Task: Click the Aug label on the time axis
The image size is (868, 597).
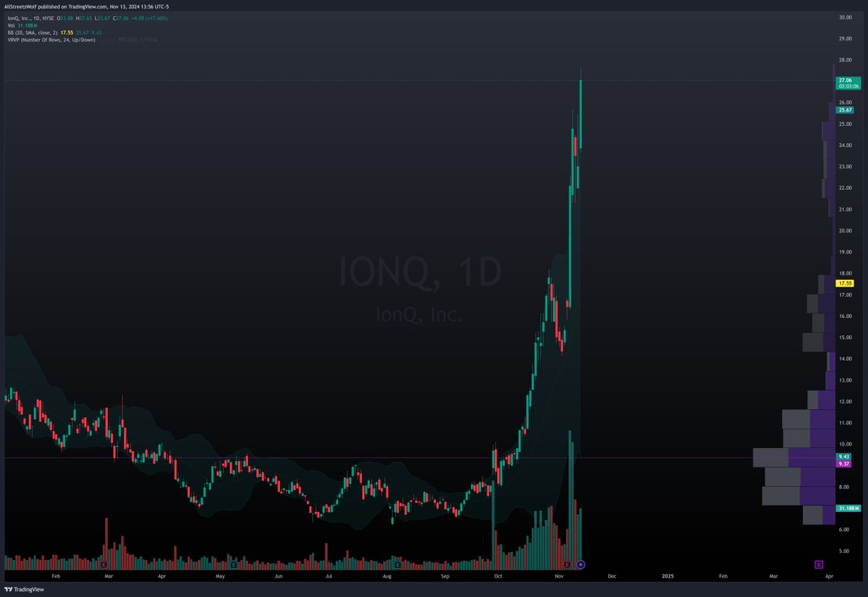Action: click(x=387, y=576)
